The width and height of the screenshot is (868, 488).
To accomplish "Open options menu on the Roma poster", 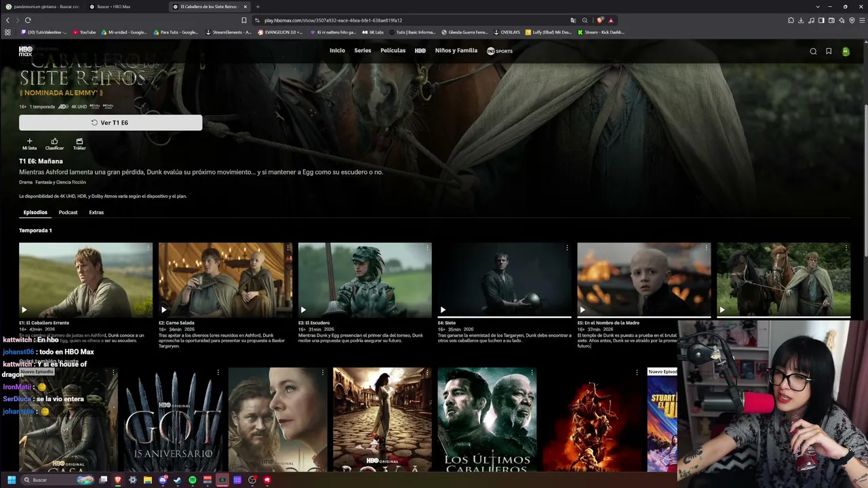I will (x=427, y=373).
